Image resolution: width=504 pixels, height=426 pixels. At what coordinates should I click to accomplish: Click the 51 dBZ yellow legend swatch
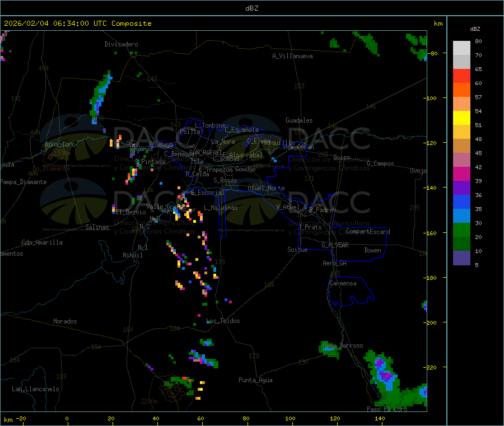tap(461, 118)
